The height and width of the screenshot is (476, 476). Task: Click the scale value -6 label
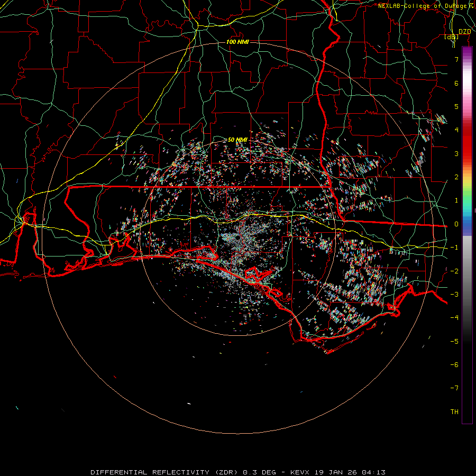454,365
